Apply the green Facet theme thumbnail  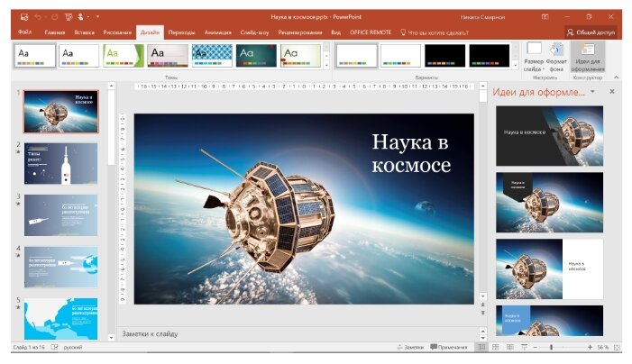pyautogui.click(x=124, y=56)
